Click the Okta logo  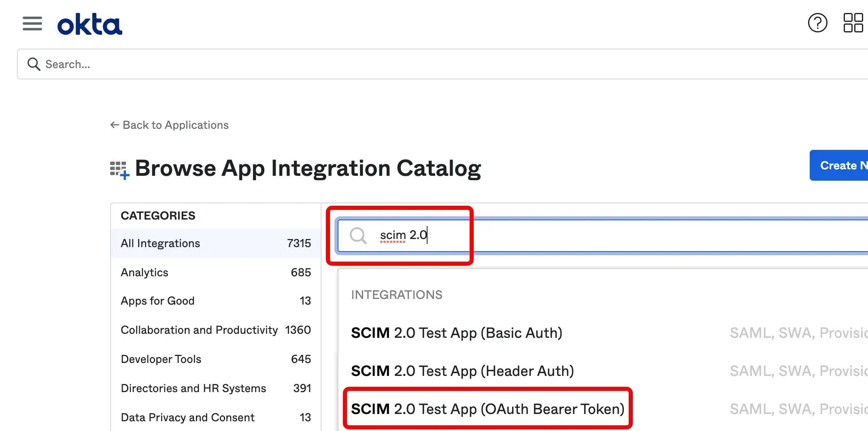tap(89, 24)
